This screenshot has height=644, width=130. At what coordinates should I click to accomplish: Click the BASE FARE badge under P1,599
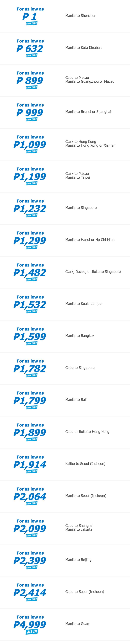pos(31,343)
